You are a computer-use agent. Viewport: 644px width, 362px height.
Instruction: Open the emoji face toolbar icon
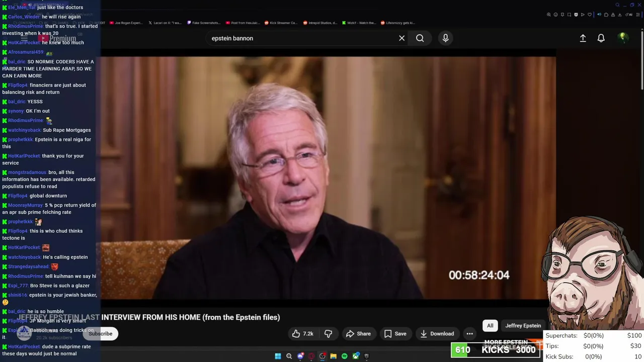point(555,15)
